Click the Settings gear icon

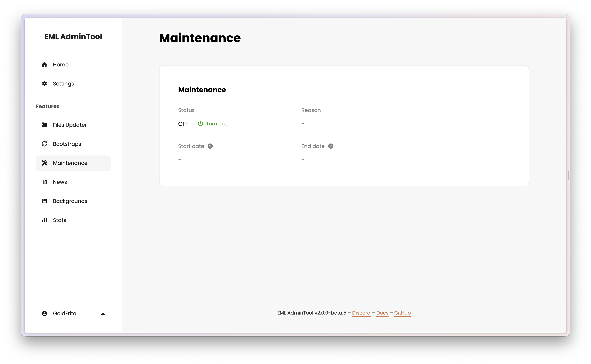[45, 84]
